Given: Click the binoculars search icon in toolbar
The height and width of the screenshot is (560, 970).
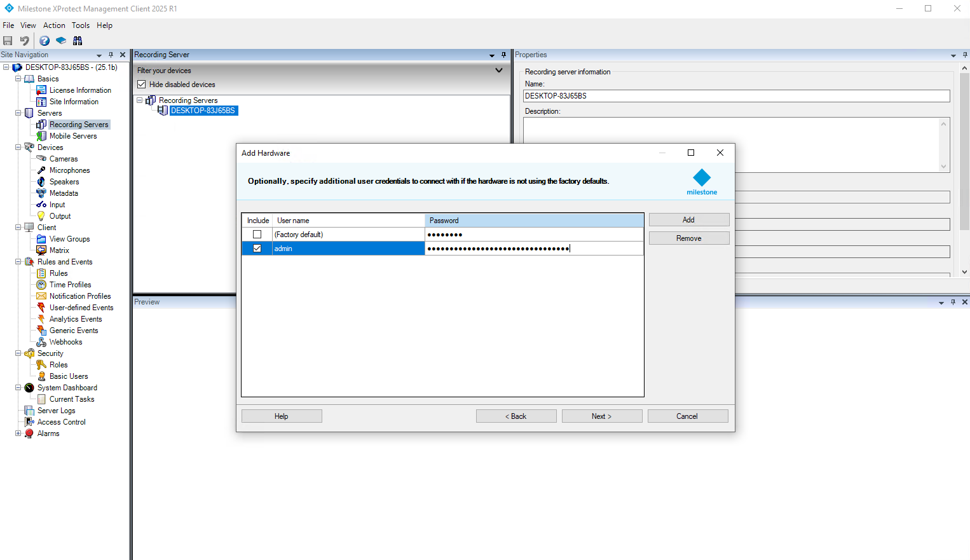Looking at the screenshot, I should click(78, 41).
